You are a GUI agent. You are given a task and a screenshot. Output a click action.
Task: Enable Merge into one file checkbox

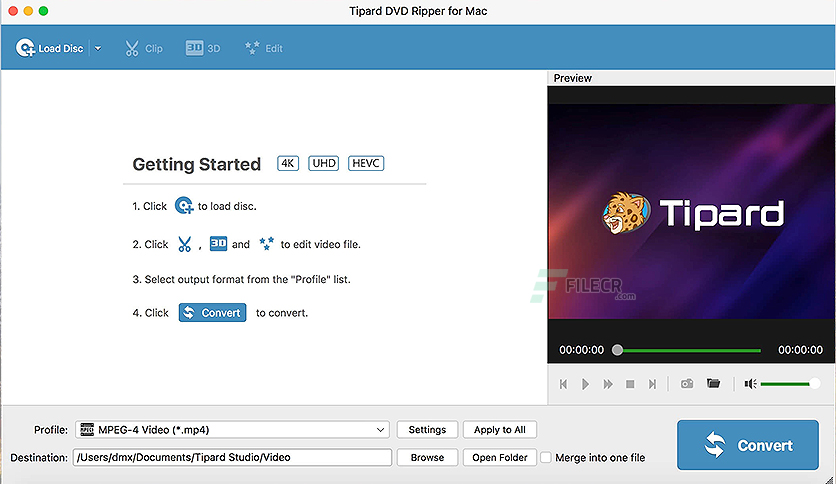545,457
